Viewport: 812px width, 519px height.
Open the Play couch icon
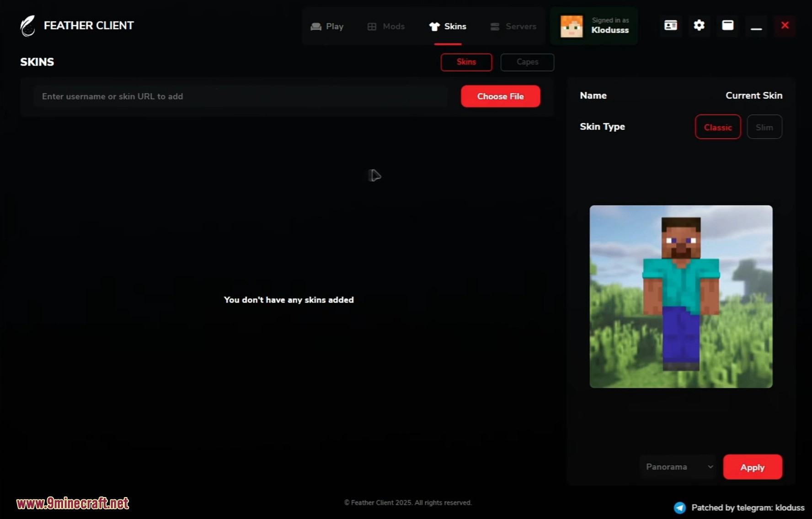click(x=315, y=26)
